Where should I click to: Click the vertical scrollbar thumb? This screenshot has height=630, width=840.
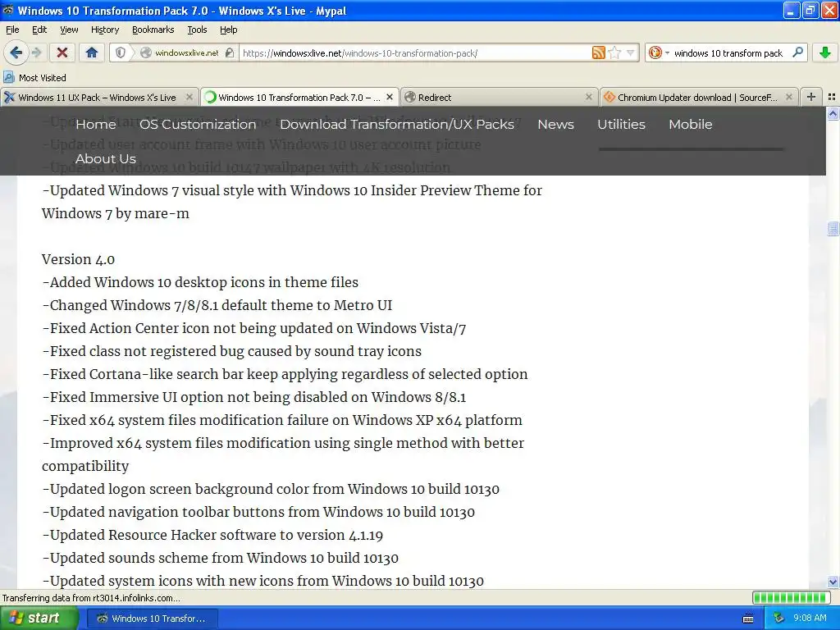pos(833,229)
